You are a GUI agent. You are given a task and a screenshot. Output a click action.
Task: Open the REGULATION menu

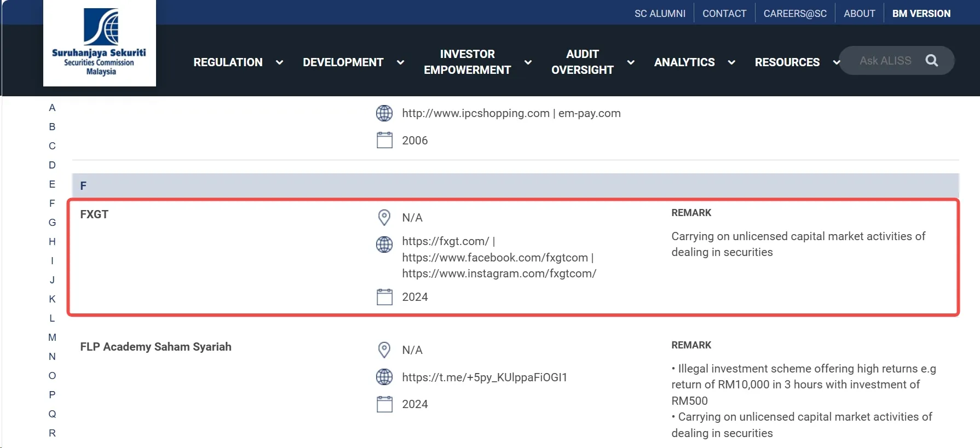click(228, 62)
